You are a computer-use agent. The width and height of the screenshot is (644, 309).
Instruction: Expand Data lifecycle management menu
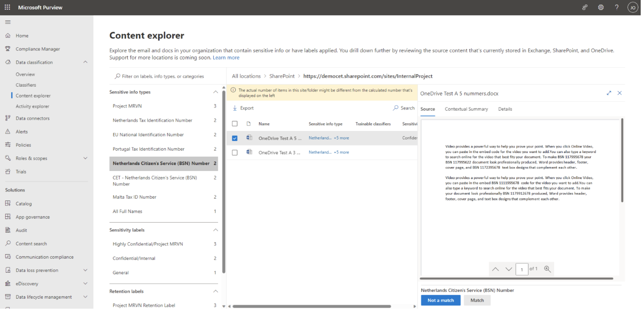86,297
